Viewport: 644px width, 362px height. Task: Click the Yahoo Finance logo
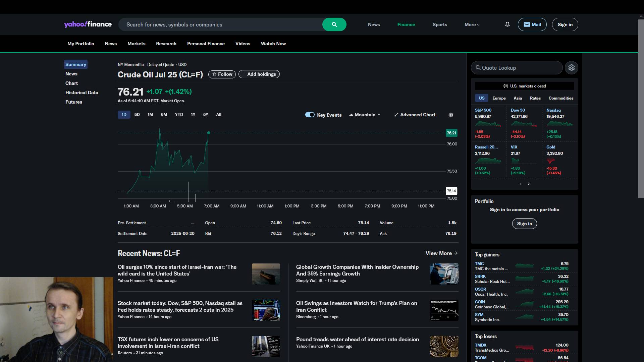pos(88,24)
